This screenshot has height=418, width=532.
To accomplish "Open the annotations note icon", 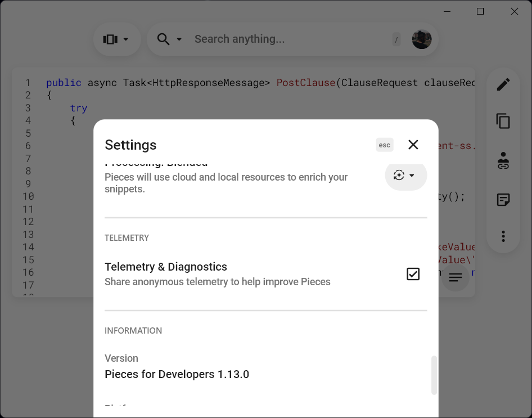I will pos(503,200).
